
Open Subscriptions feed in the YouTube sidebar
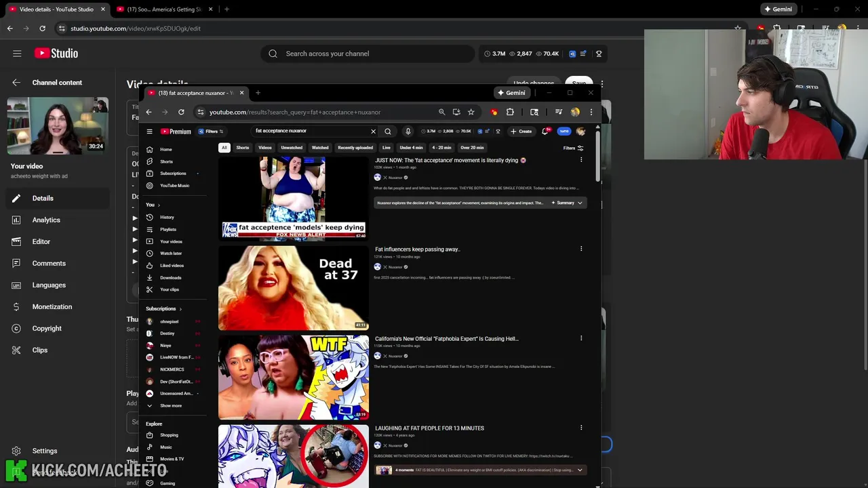click(173, 174)
